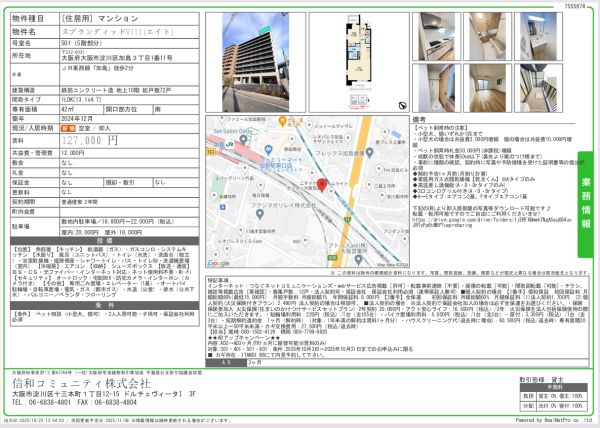
Task: Click the 条件 section header
Action: (104, 306)
